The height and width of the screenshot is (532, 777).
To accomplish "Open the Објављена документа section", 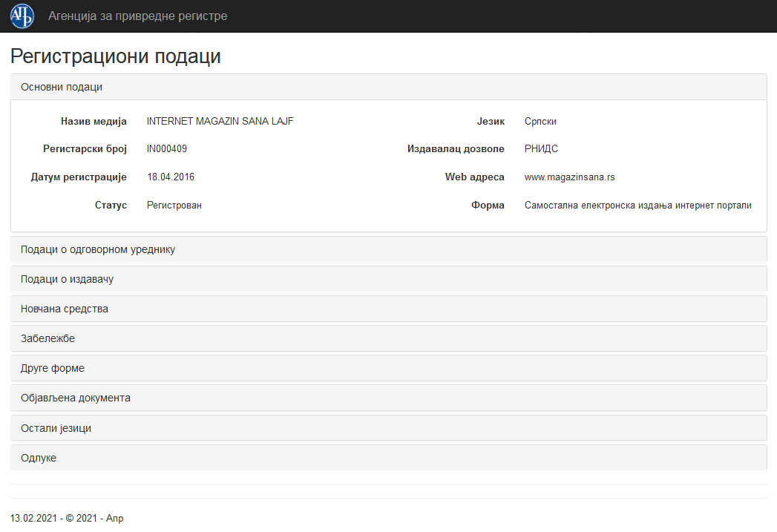I will (x=76, y=398).
